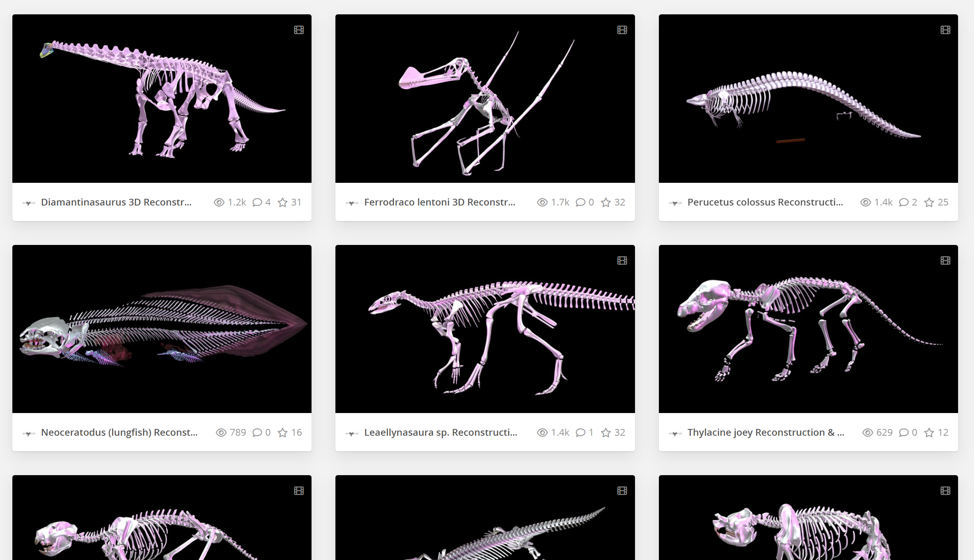The height and width of the screenshot is (560, 974).
Task: Open the Leaellynasaura skeleton thumbnail
Action: click(x=485, y=329)
